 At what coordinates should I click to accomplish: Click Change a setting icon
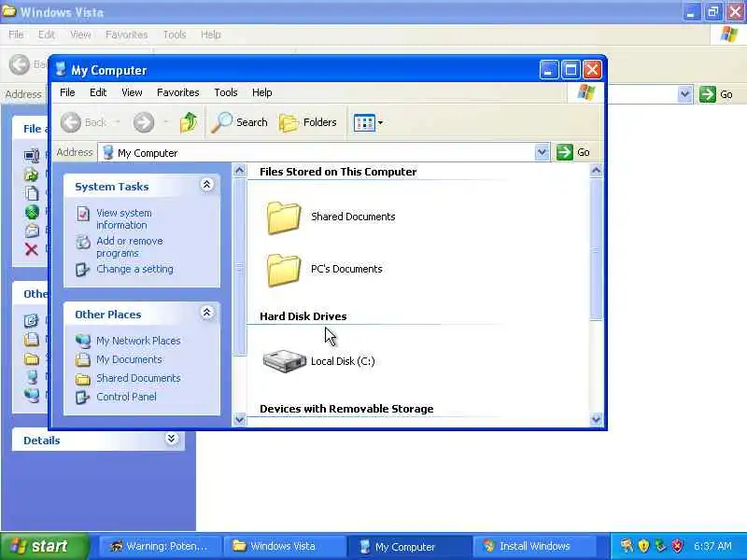click(82, 270)
